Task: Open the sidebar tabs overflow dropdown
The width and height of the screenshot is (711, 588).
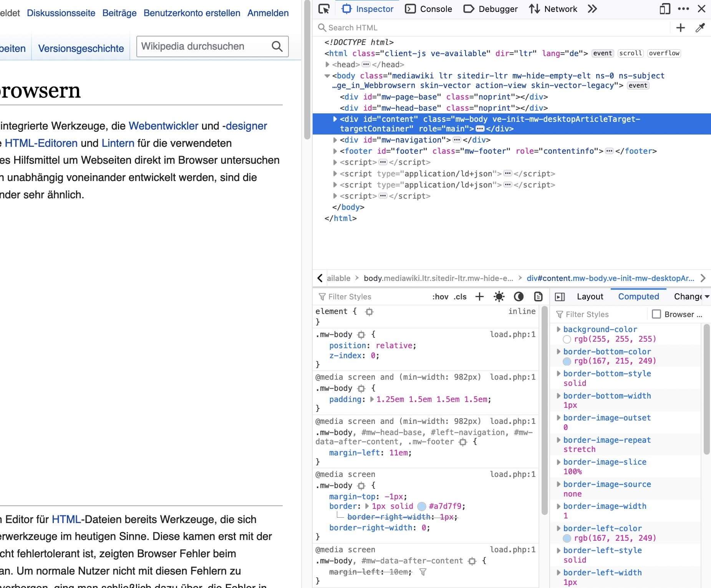Action: coord(707,297)
